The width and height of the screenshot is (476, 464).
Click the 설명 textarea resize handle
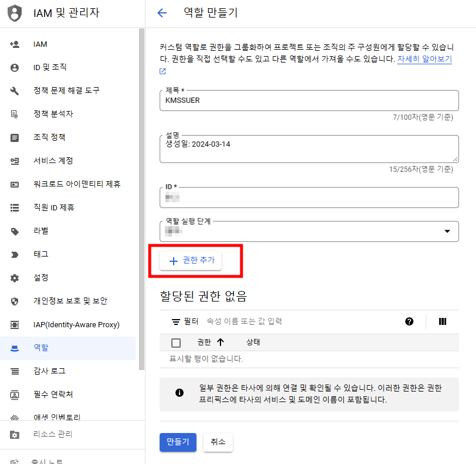456,160
